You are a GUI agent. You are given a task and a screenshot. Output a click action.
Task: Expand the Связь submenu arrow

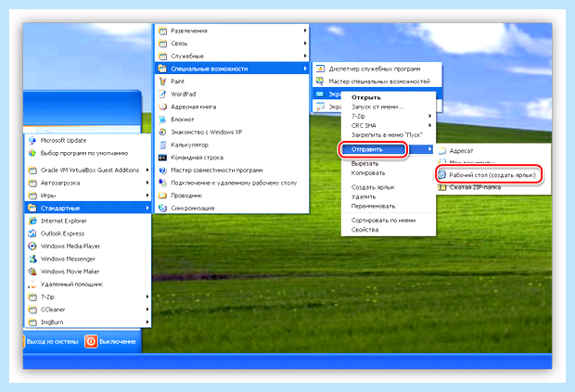(305, 43)
